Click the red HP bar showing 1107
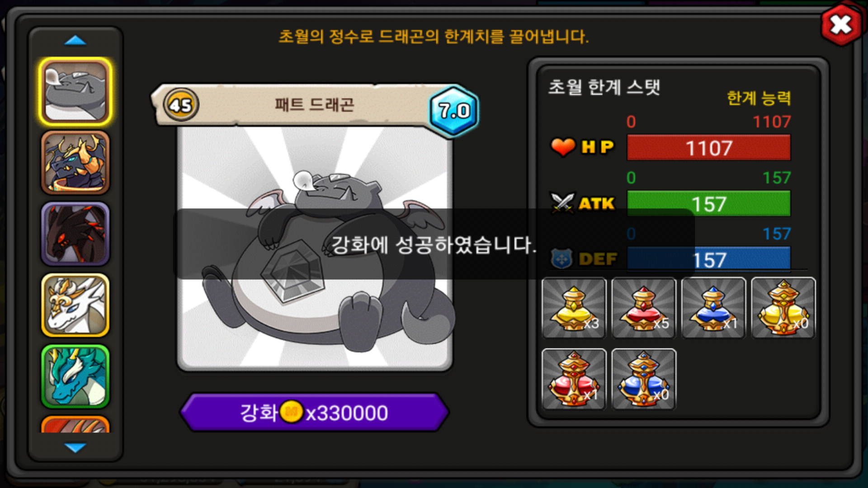The width and height of the screenshot is (868, 488). pos(709,148)
